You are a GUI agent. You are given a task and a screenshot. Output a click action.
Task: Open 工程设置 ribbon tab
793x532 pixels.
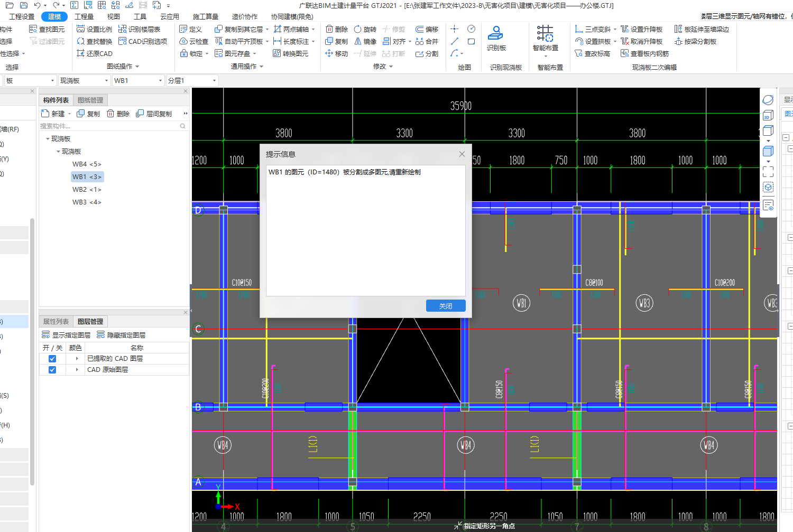coord(22,17)
